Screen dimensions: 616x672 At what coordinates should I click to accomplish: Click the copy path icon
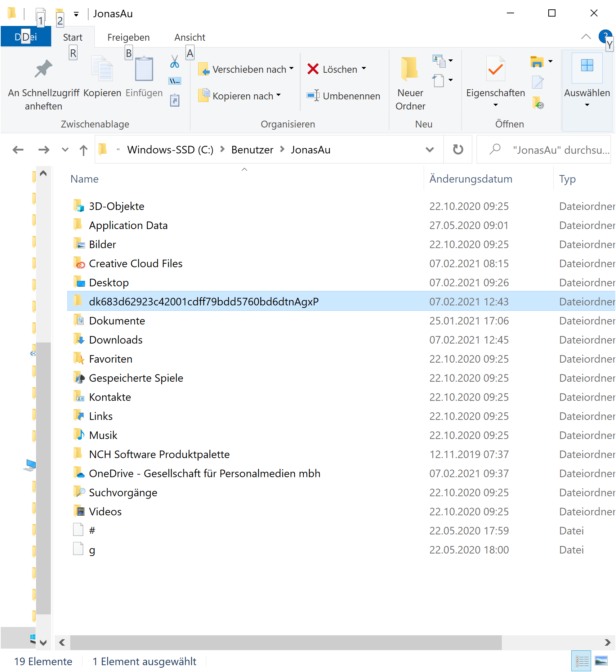(175, 81)
